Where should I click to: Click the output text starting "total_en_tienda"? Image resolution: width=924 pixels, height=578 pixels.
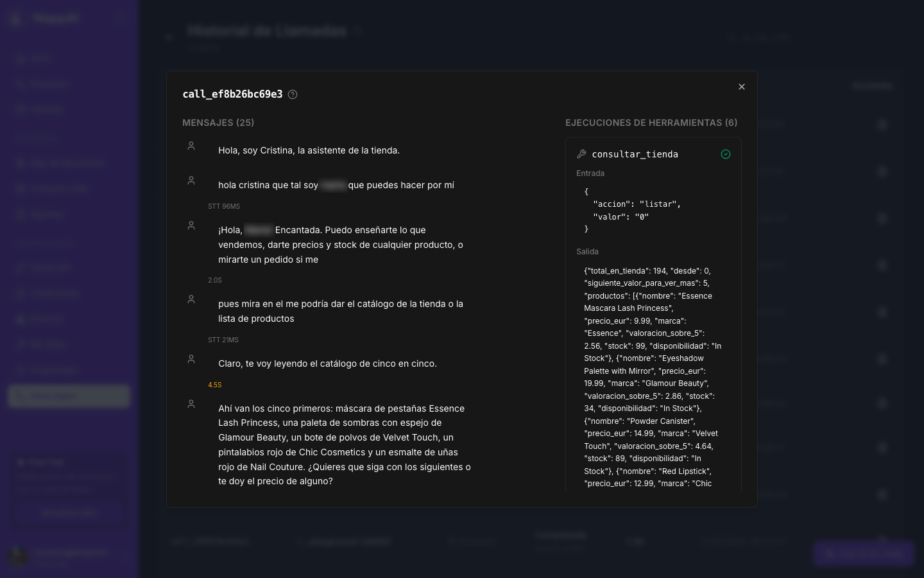click(653, 377)
